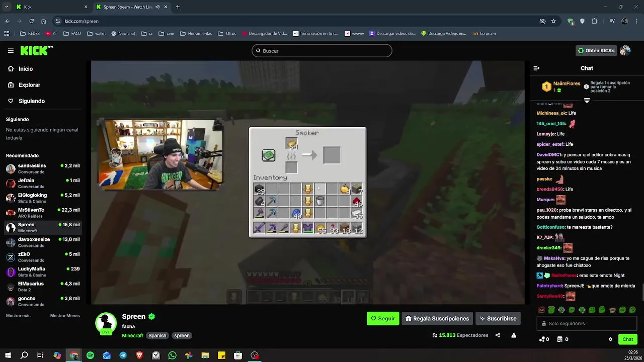Click the share stream icon
Screen dimensions: 644x362
point(498,335)
